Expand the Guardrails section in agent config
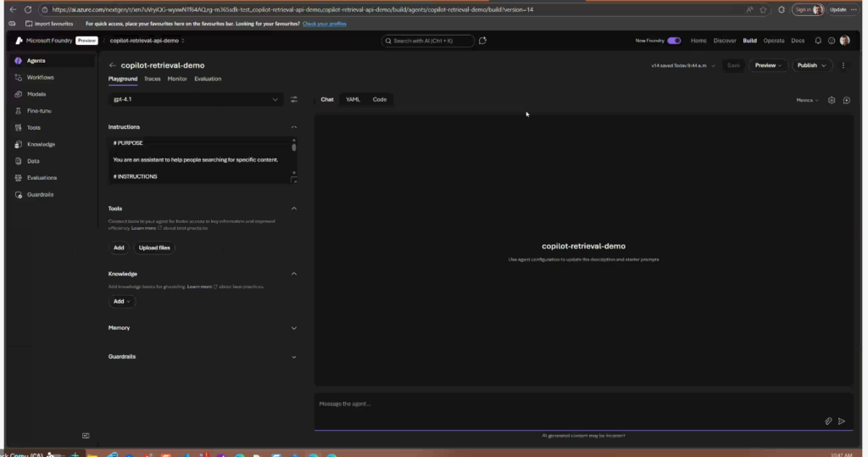Image resolution: width=868 pixels, height=457 pixels. tap(294, 357)
